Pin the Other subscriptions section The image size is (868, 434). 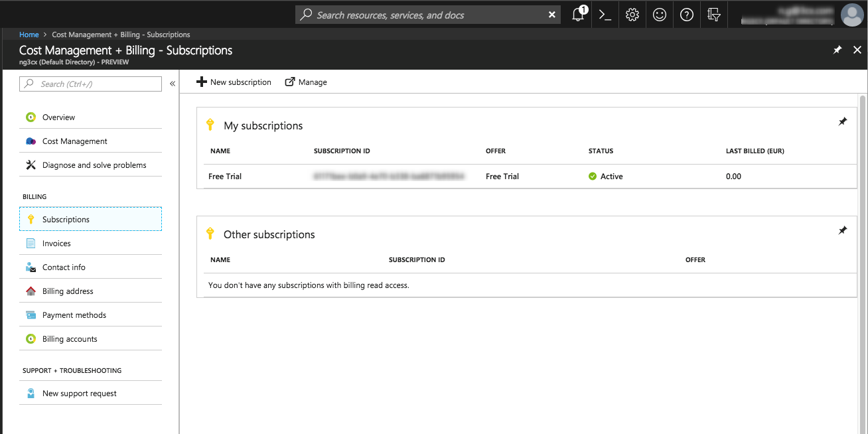[843, 230]
